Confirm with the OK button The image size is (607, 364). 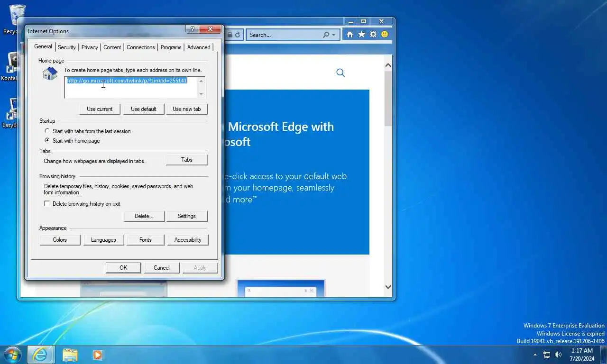click(x=123, y=268)
